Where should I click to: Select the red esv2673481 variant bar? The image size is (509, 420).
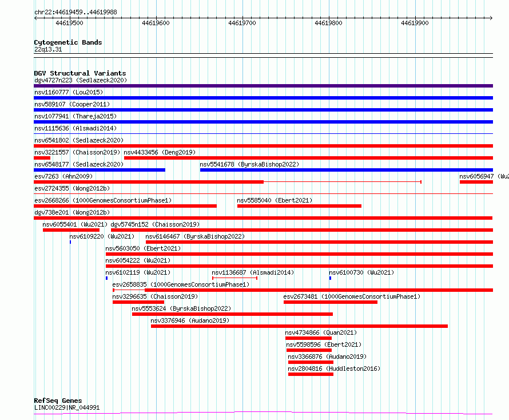[x=331, y=302]
